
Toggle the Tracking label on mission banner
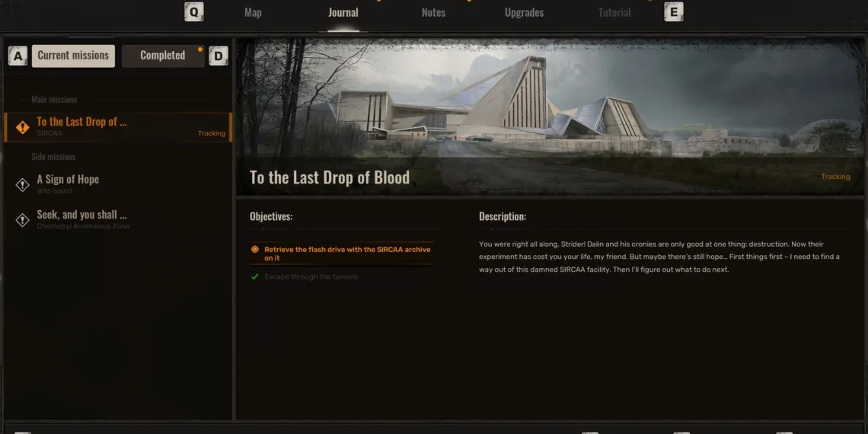[835, 177]
